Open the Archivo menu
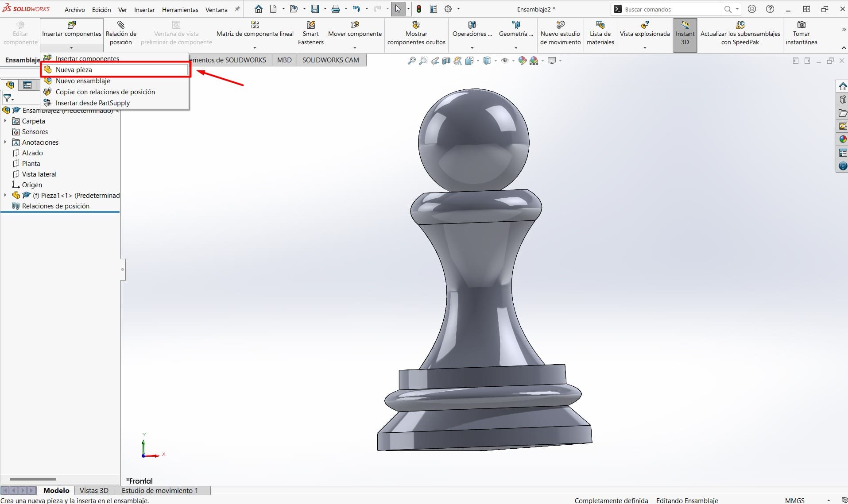The width and height of the screenshot is (848, 504). click(x=74, y=9)
